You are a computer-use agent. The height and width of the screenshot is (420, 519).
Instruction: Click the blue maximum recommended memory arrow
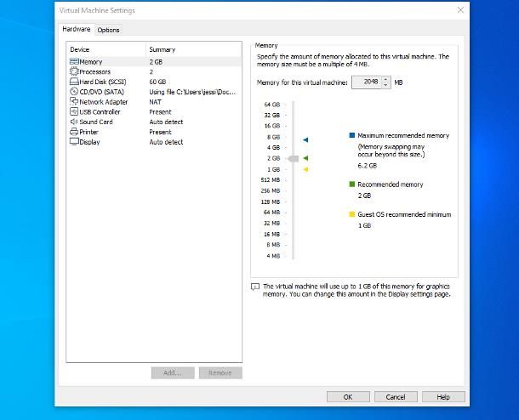(305, 140)
